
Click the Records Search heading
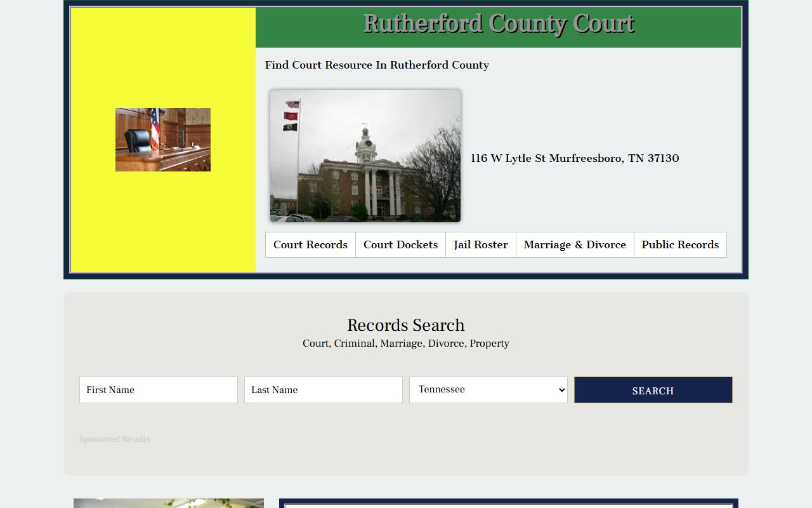pos(406,325)
